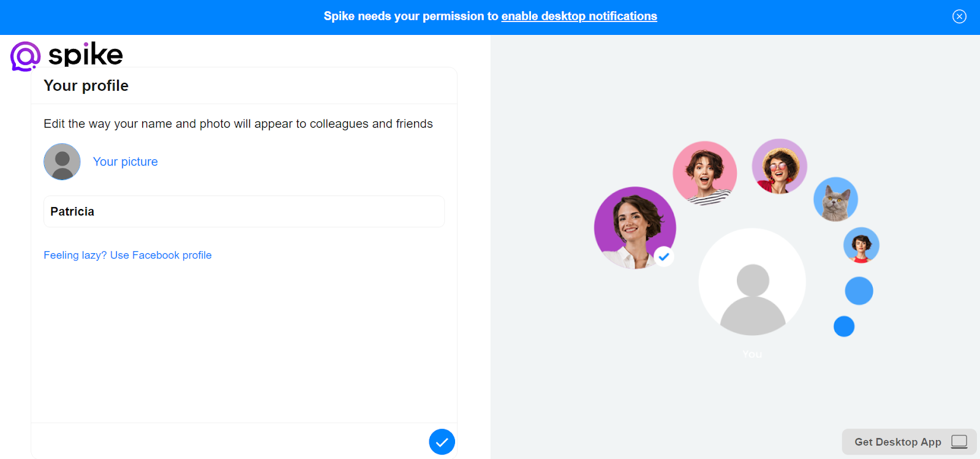Viewport: 980px width, 459px height.
Task: Click the small woman avatar in red top
Action: click(861, 245)
